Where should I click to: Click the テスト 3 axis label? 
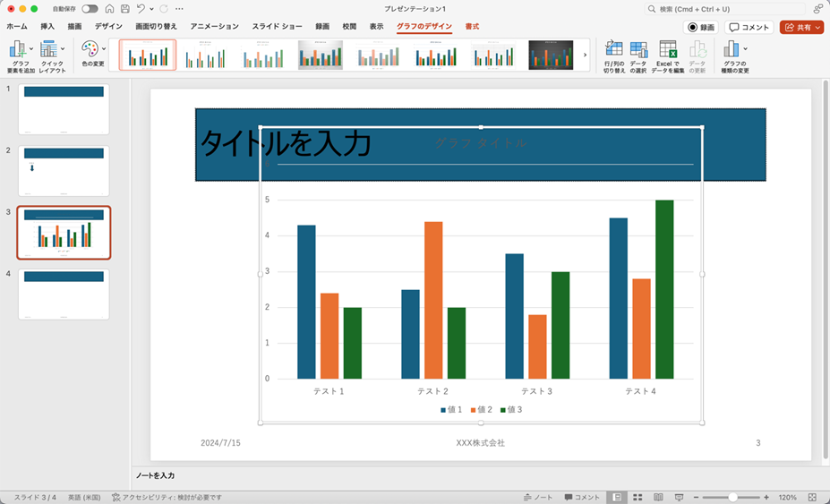tap(536, 391)
